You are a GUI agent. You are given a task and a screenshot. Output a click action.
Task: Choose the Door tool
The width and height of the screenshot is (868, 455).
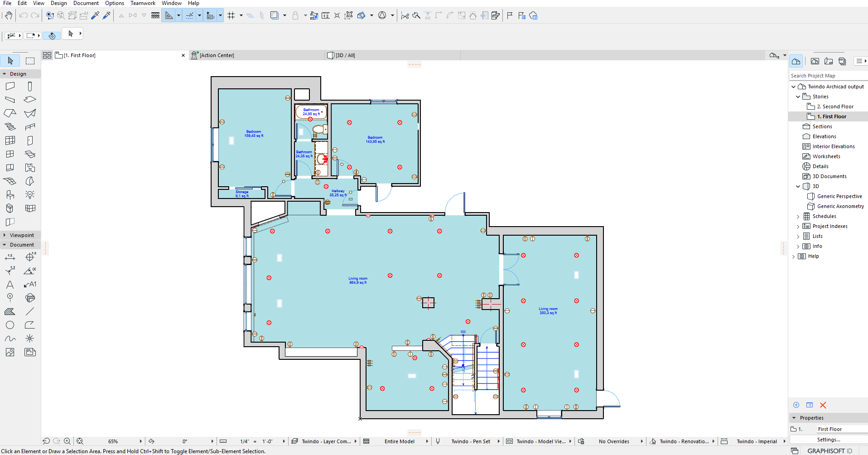(30, 140)
